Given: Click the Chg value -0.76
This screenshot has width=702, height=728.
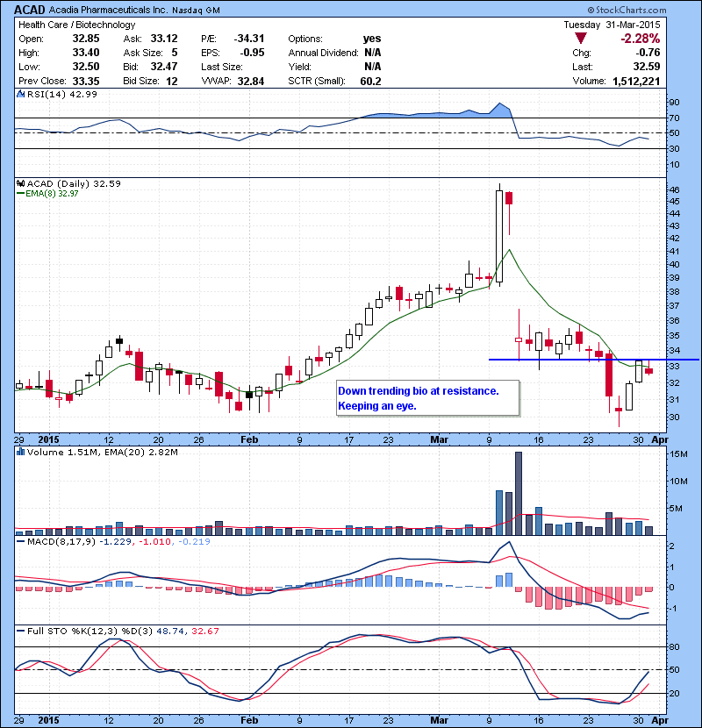Looking at the screenshot, I should (x=648, y=53).
